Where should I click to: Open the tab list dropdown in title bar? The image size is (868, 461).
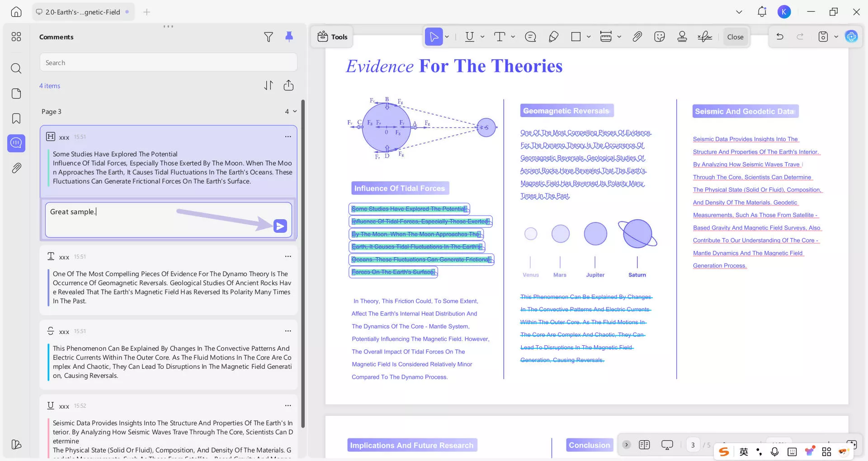(739, 12)
